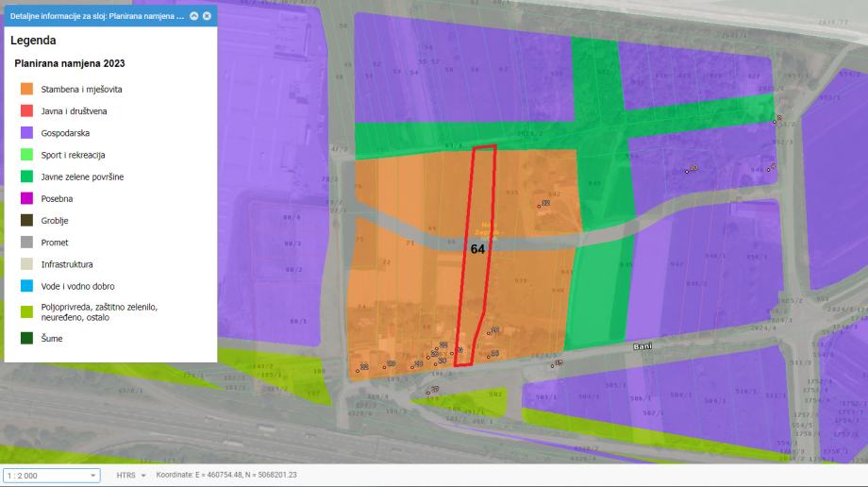This screenshot has height=487, width=868.
Task: Click parcel number 64 on the map
Action: [477, 249]
